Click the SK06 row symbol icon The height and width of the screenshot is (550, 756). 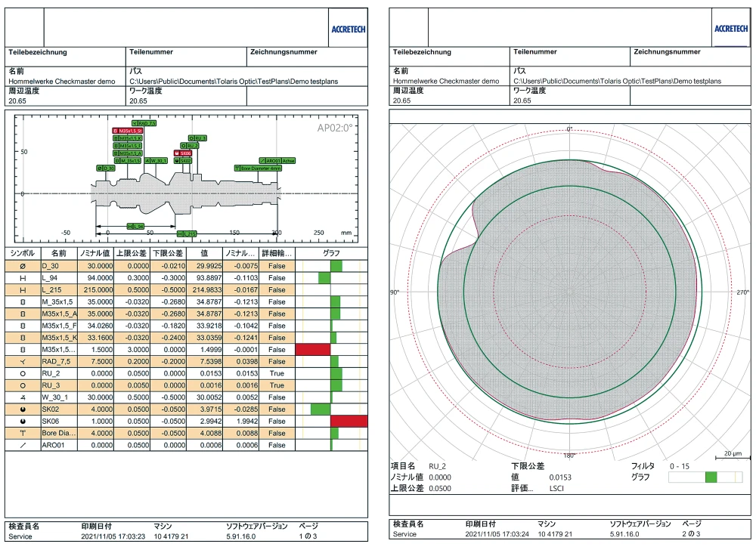point(23,422)
